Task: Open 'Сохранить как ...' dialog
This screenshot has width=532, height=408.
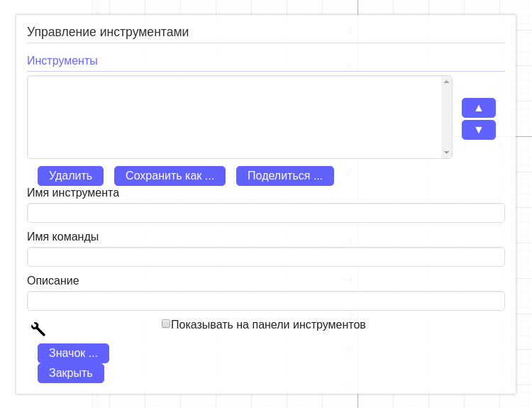Action: (x=170, y=176)
